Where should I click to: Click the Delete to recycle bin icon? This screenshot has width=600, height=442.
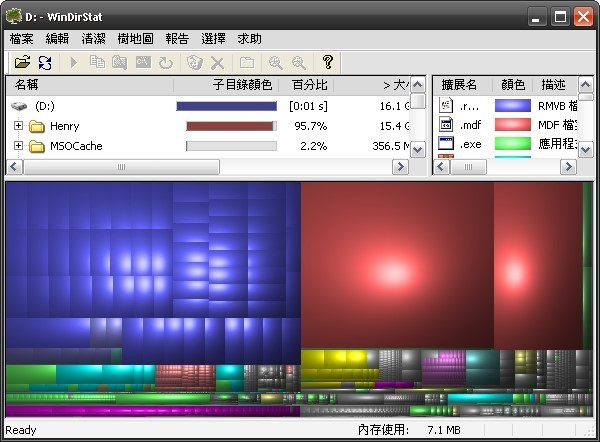tap(194, 62)
